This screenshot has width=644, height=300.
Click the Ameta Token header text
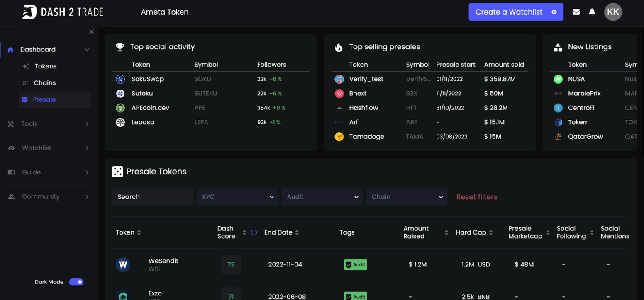pyautogui.click(x=165, y=12)
